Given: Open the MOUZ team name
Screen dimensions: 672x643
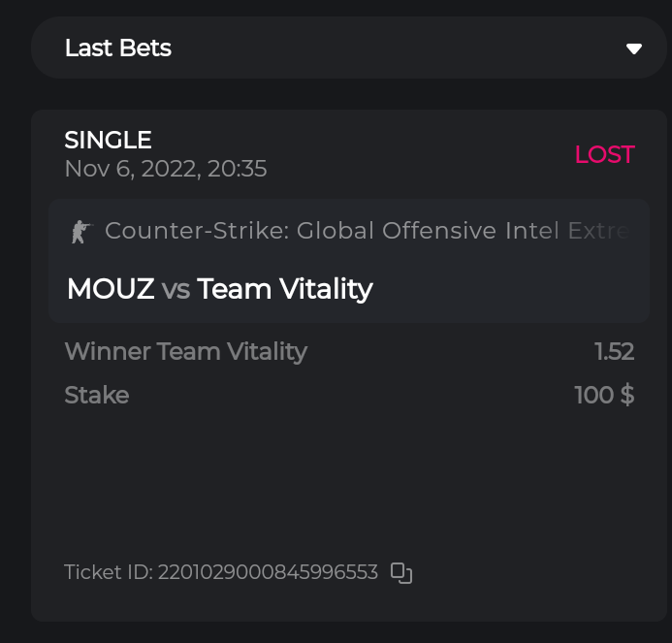Looking at the screenshot, I should click(x=110, y=289).
